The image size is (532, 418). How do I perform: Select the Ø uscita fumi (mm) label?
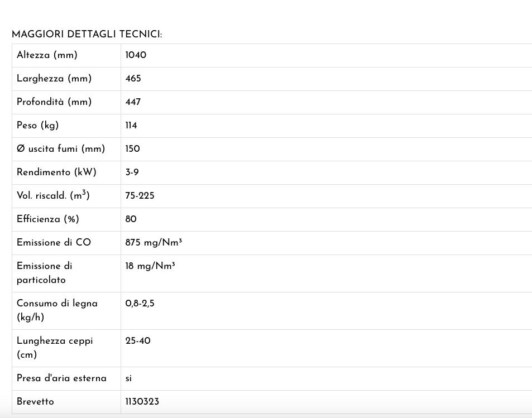click(x=61, y=148)
